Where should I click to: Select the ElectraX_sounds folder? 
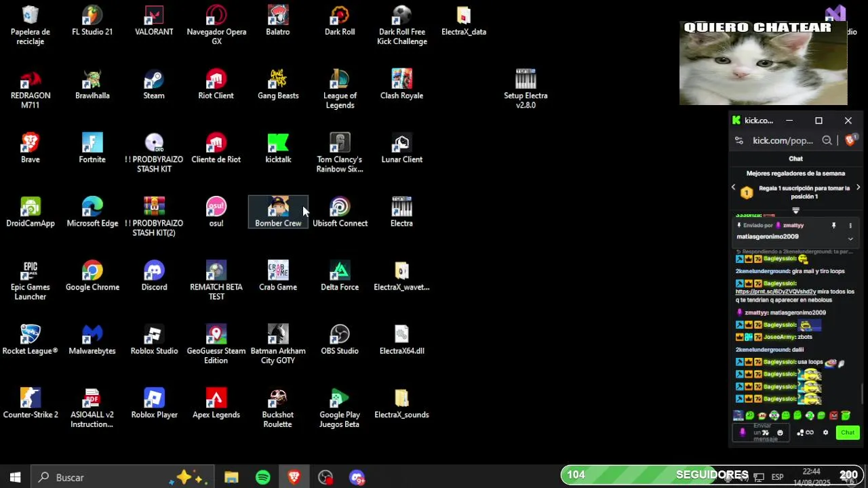401,403
